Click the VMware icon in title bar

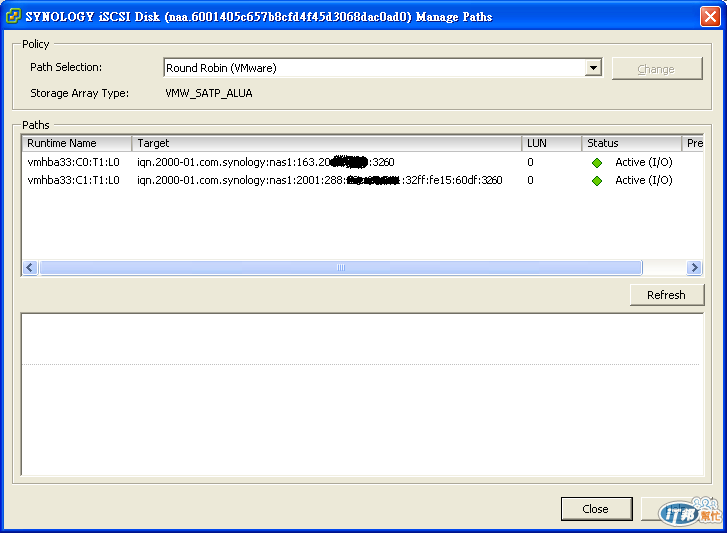(x=13, y=16)
